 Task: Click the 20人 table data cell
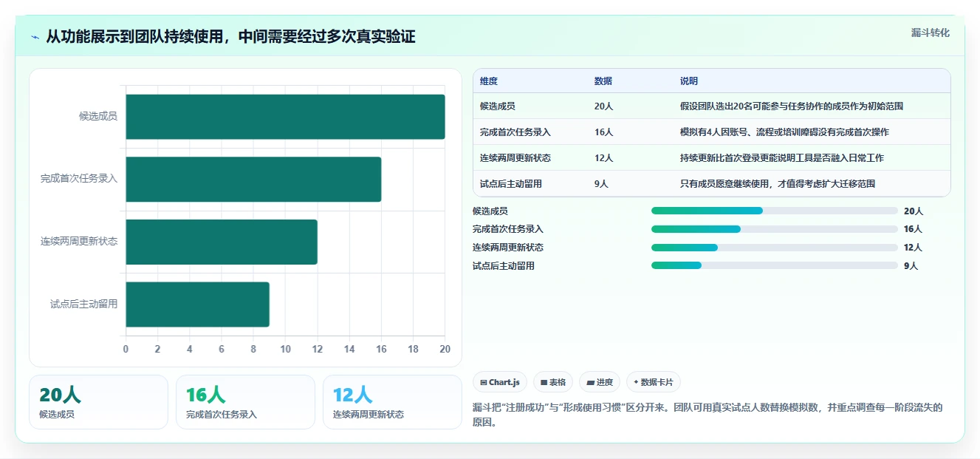click(603, 106)
